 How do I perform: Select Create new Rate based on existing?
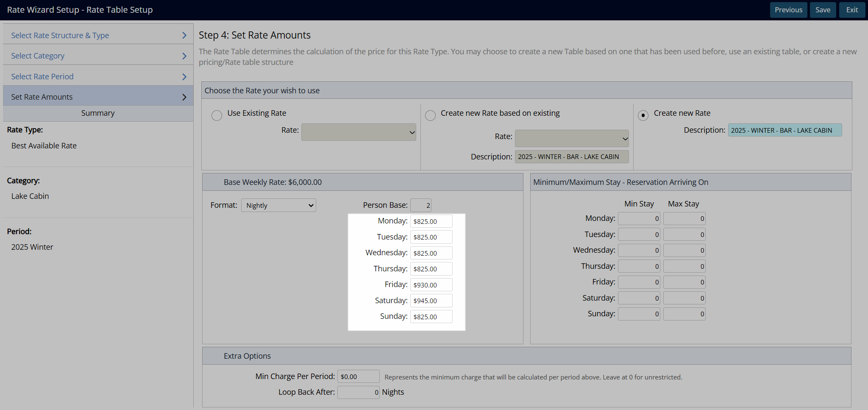point(430,115)
